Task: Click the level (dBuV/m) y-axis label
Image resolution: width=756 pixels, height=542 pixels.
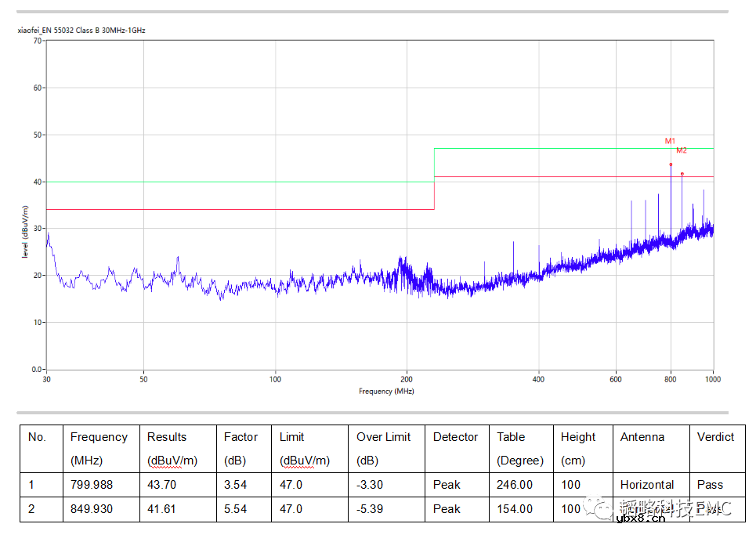Action: pyautogui.click(x=25, y=233)
